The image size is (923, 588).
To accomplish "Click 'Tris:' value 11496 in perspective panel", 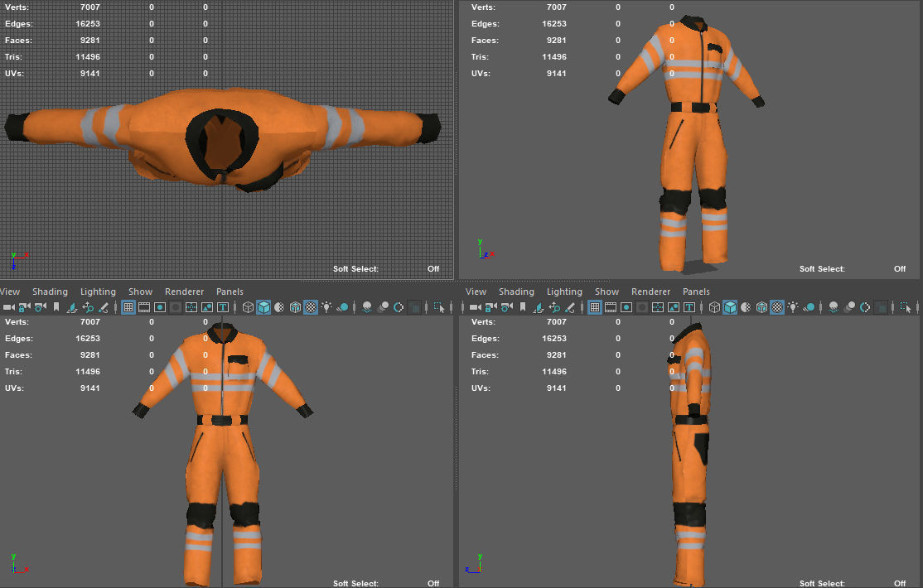I will point(554,57).
